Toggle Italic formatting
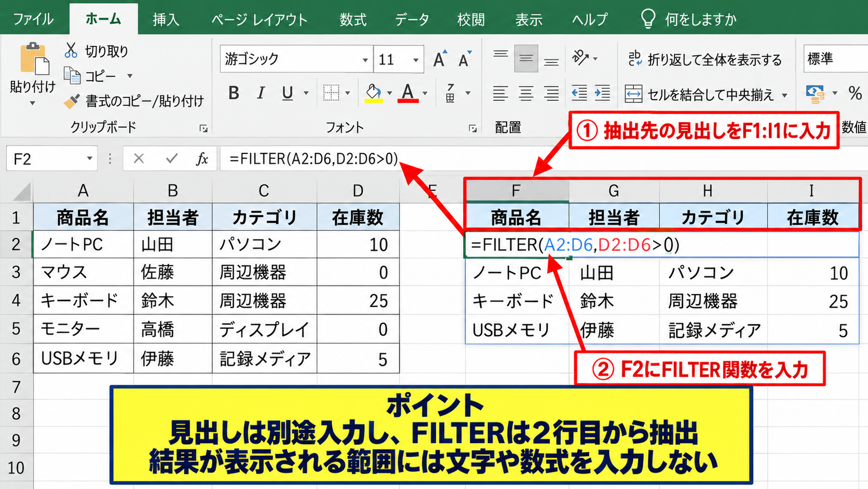Viewport: 868px width, 489px height. pyautogui.click(x=261, y=94)
